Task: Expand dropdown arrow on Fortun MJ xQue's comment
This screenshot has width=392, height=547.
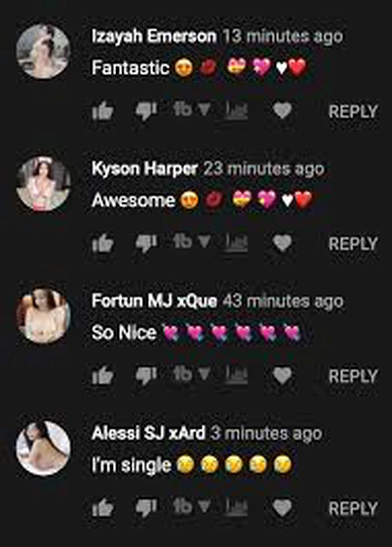Action: [205, 375]
